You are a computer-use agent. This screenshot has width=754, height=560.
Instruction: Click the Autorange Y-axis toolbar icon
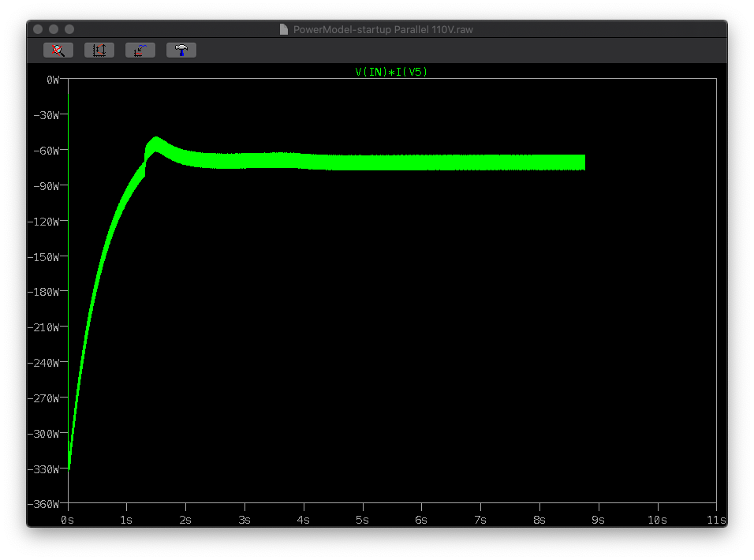[99, 50]
